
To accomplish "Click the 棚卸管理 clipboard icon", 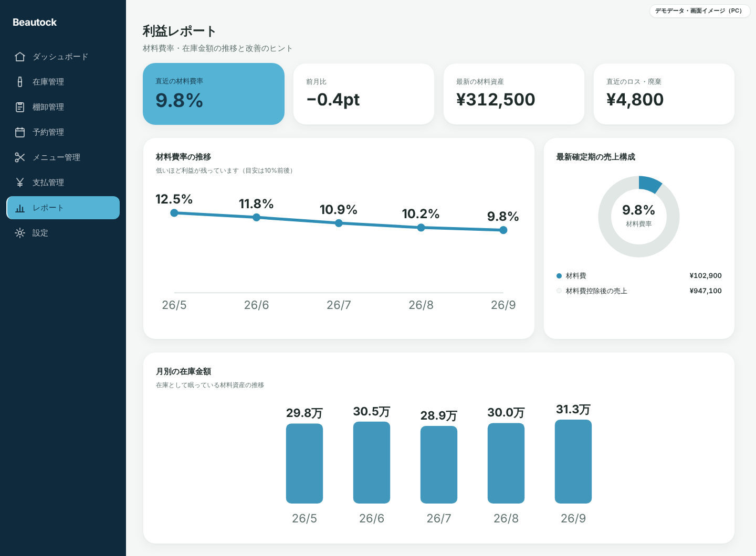I will (x=20, y=107).
